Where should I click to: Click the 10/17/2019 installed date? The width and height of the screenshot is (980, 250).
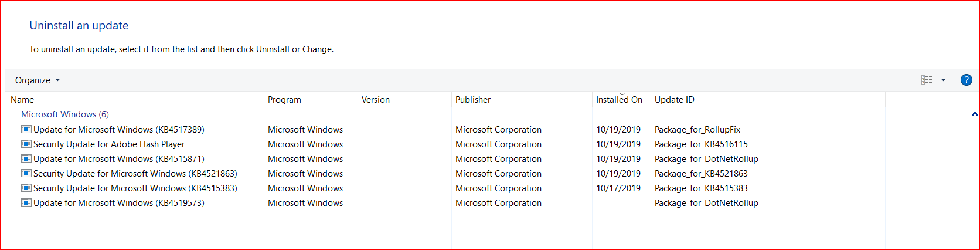(x=618, y=188)
